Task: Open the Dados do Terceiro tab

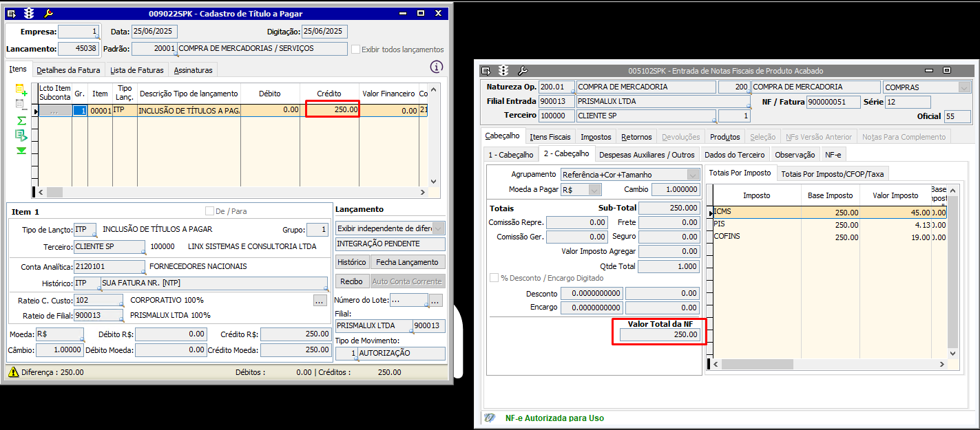Action: tap(735, 155)
